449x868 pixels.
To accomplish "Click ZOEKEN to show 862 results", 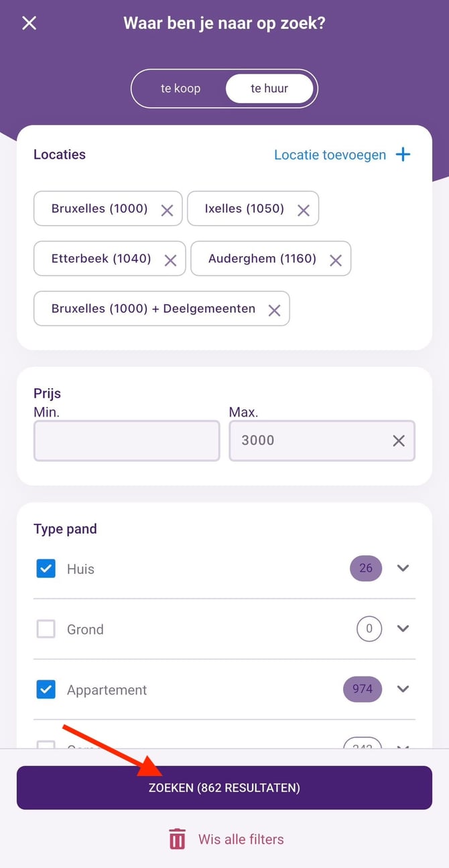I will coord(224,788).
